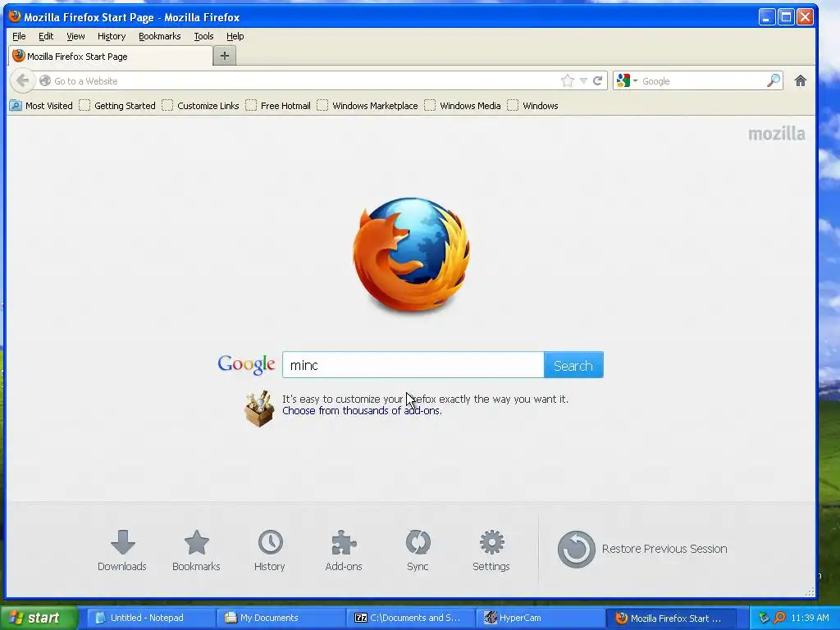The height and width of the screenshot is (630, 840).
Task: Click the mozilla wordmark link
Action: pos(776,134)
